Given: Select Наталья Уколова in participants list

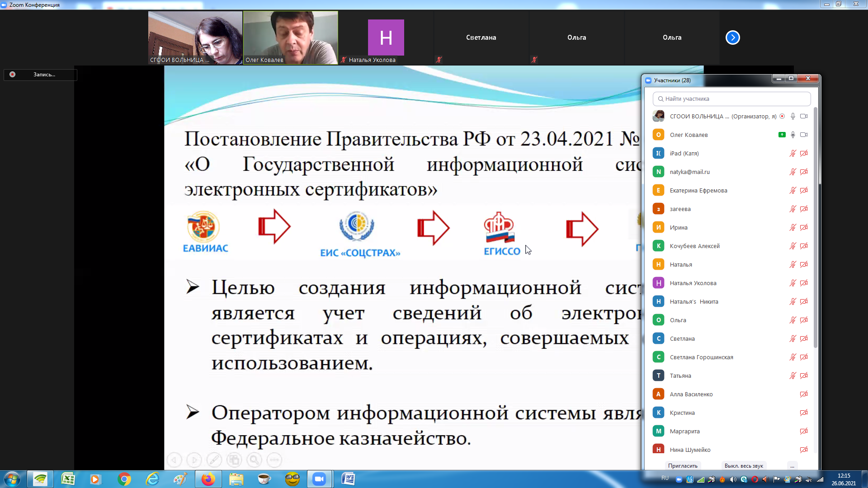Looking at the screenshot, I should point(693,283).
